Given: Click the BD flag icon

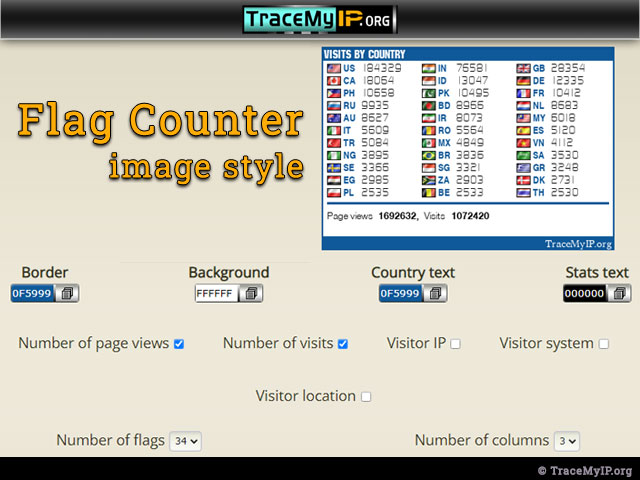Looking at the screenshot, I should 429,106.
